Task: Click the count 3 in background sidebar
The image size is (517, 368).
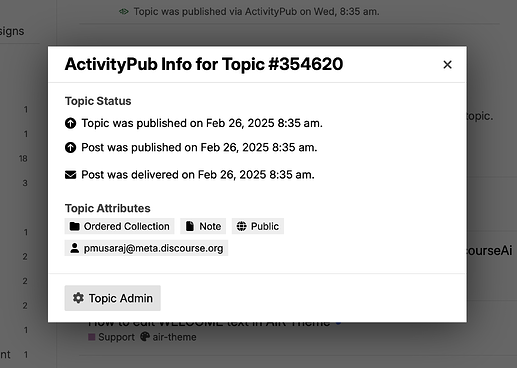Action: 25,183
